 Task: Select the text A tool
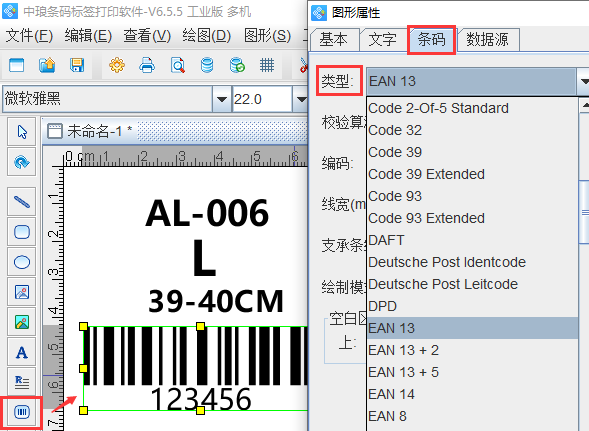pyautogui.click(x=22, y=352)
